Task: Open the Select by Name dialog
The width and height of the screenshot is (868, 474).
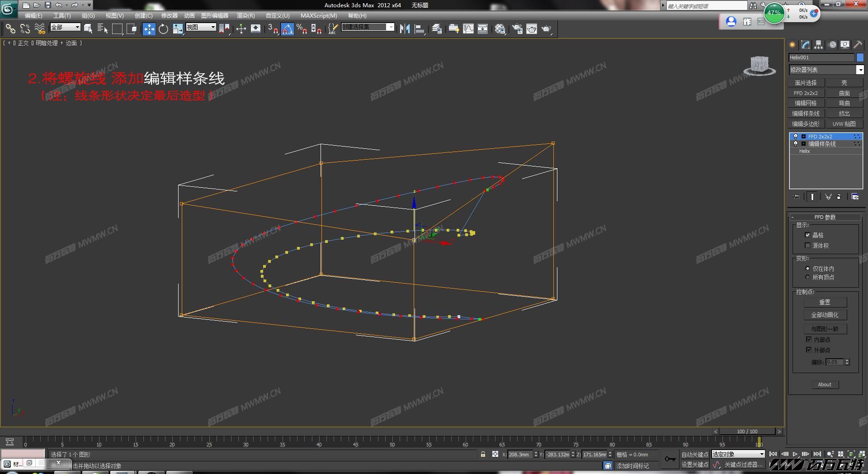Action: coord(103,29)
